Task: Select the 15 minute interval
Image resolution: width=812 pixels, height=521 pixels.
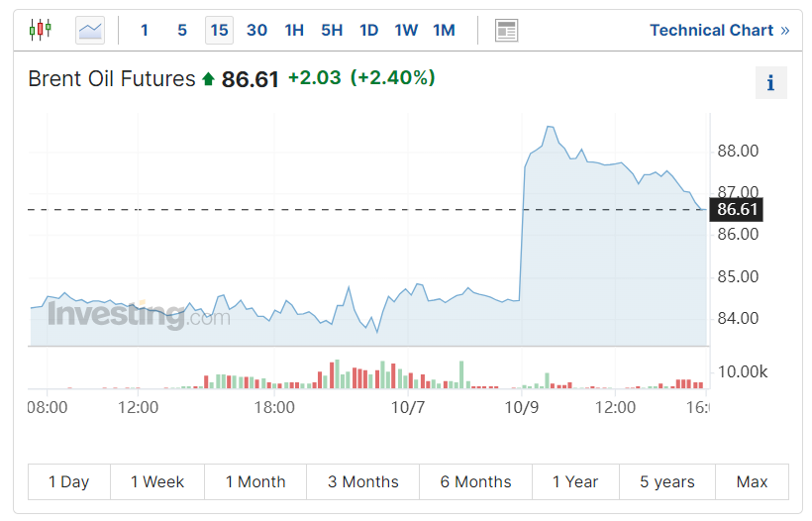Action: [219, 31]
